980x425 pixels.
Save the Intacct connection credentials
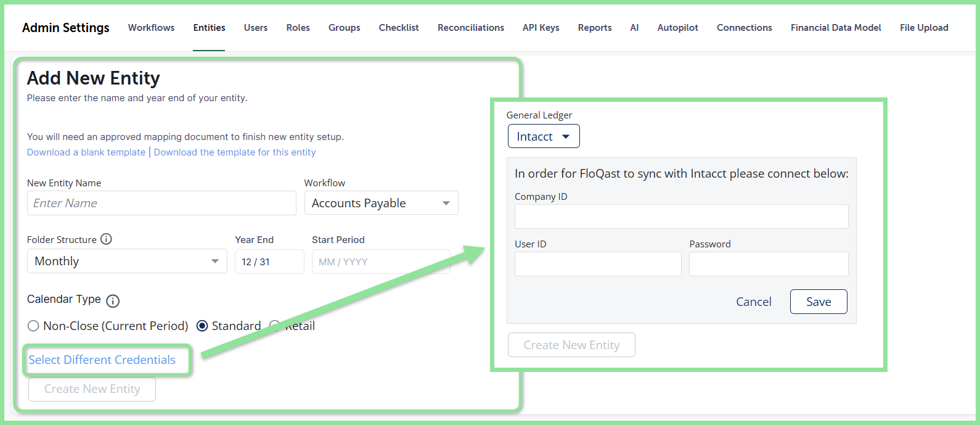pyautogui.click(x=819, y=302)
